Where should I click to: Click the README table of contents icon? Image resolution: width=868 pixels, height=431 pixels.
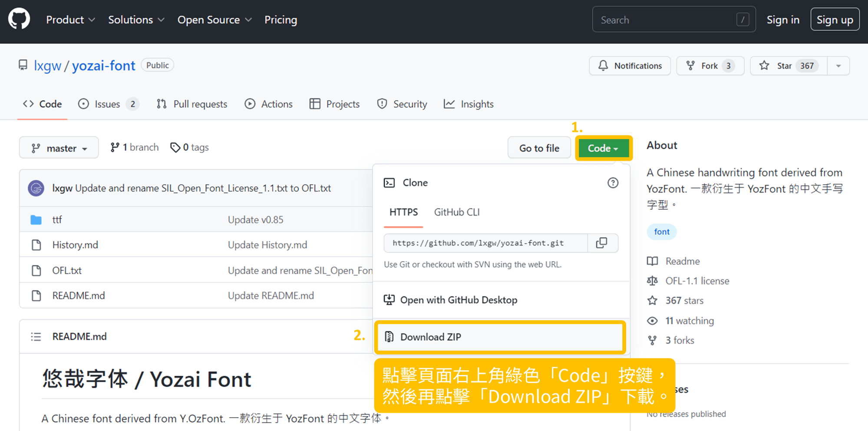click(x=36, y=337)
